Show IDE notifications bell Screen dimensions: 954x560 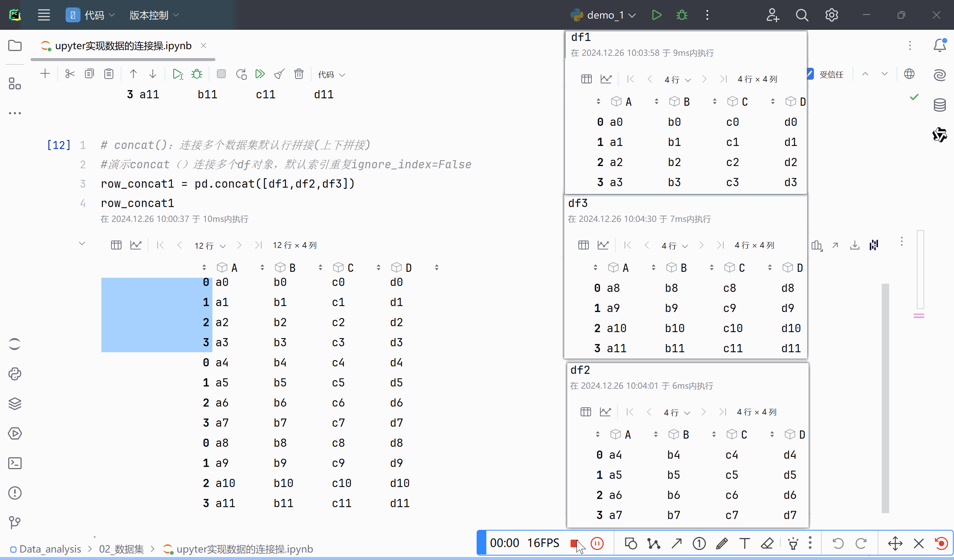(x=939, y=45)
